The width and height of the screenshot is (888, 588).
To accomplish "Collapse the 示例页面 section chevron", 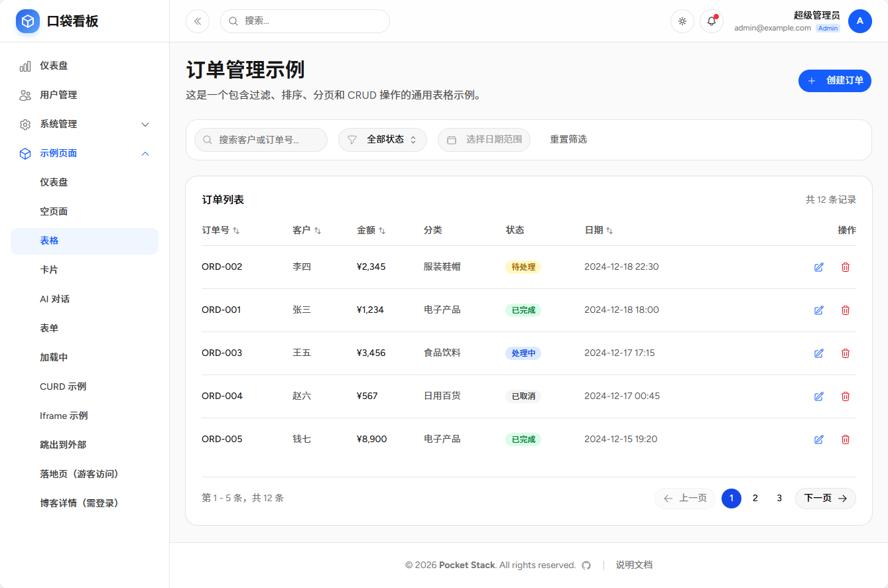I will 145,153.
